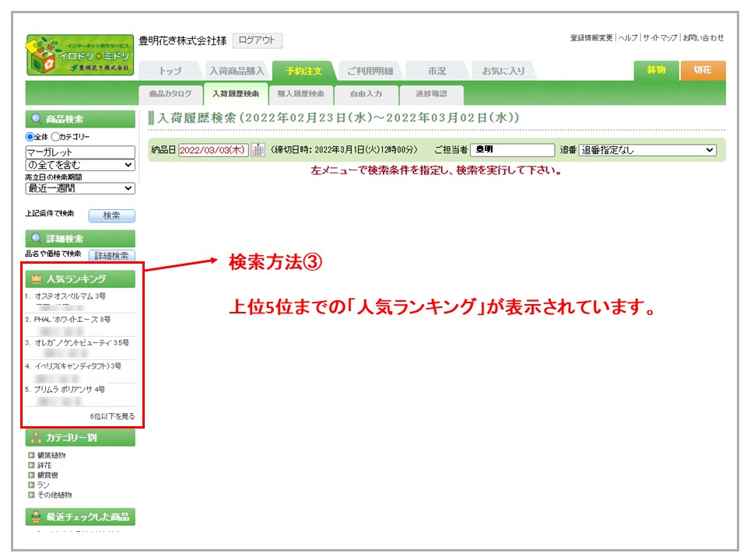Switch to the orange 切花 tab

point(703,70)
